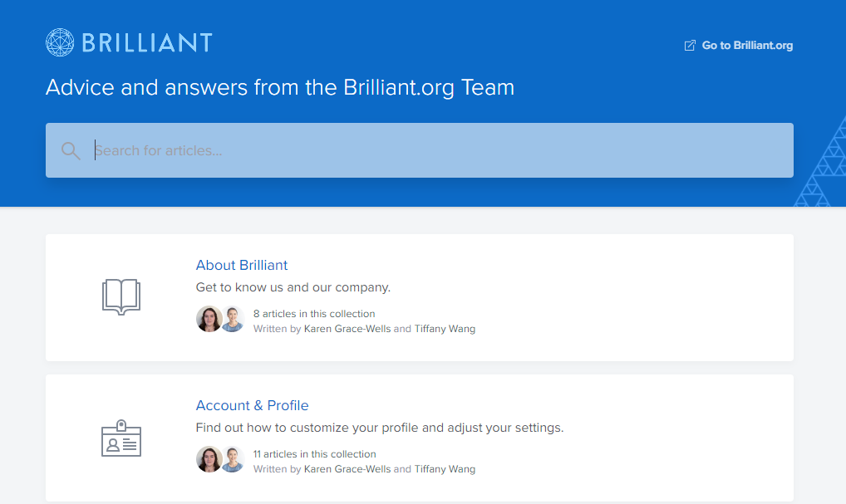The height and width of the screenshot is (504, 846).
Task: Click the Brilliant globe logo icon
Action: click(x=60, y=42)
